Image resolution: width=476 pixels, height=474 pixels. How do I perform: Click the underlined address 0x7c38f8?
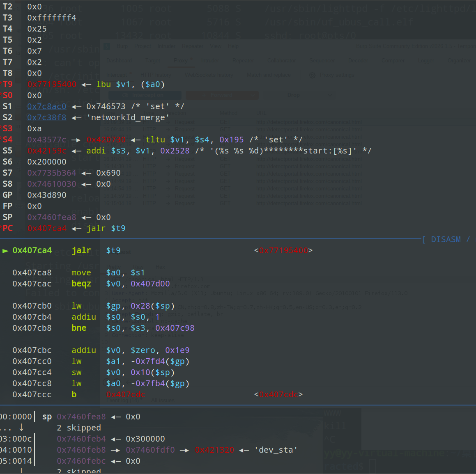pyautogui.click(x=46, y=117)
